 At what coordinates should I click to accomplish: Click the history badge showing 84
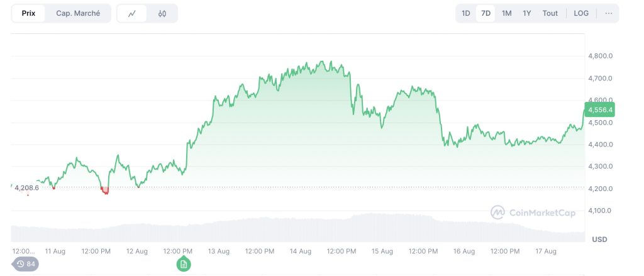(x=26, y=264)
